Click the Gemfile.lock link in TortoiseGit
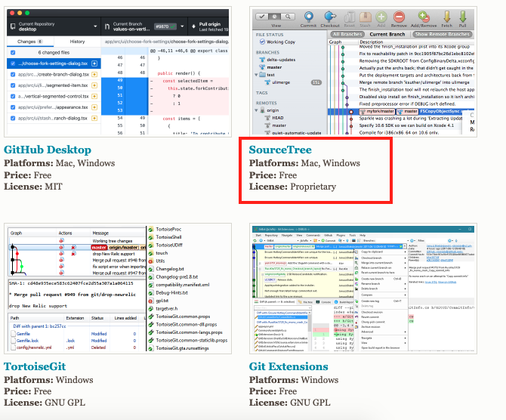Viewport: 506px width, 420px height. (x=27, y=341)
